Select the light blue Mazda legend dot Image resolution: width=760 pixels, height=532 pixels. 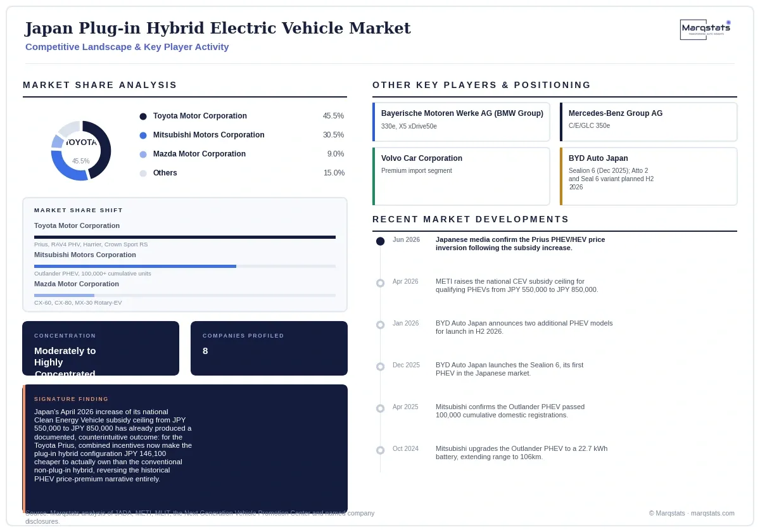pyautogui.click(x=143, y=155)
